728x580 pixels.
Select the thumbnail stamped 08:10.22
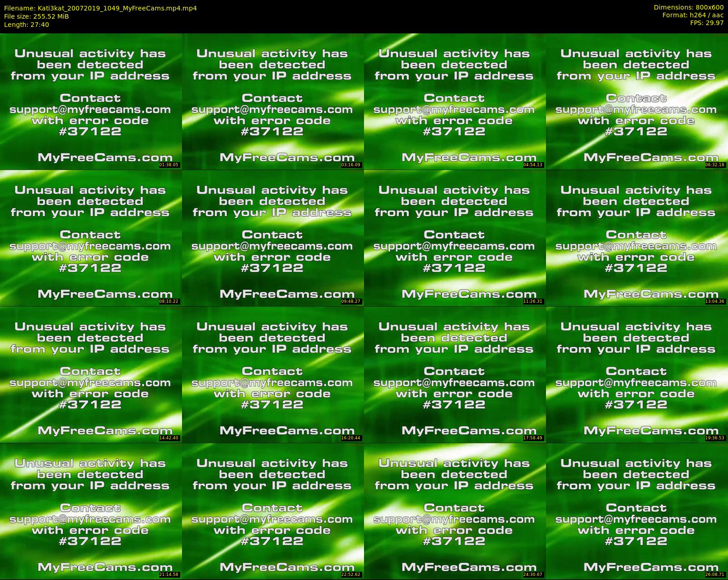91,238
